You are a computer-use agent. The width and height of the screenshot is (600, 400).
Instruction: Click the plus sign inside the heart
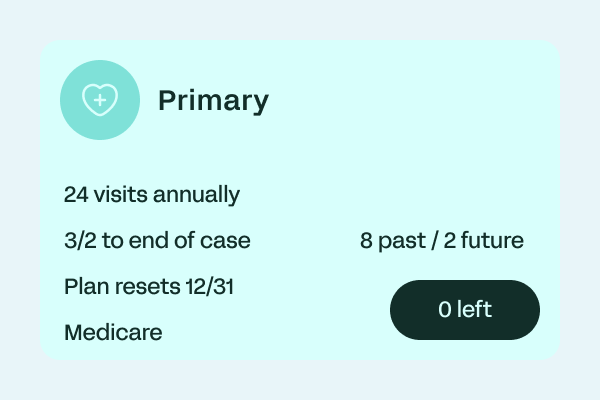click(100, 100)
